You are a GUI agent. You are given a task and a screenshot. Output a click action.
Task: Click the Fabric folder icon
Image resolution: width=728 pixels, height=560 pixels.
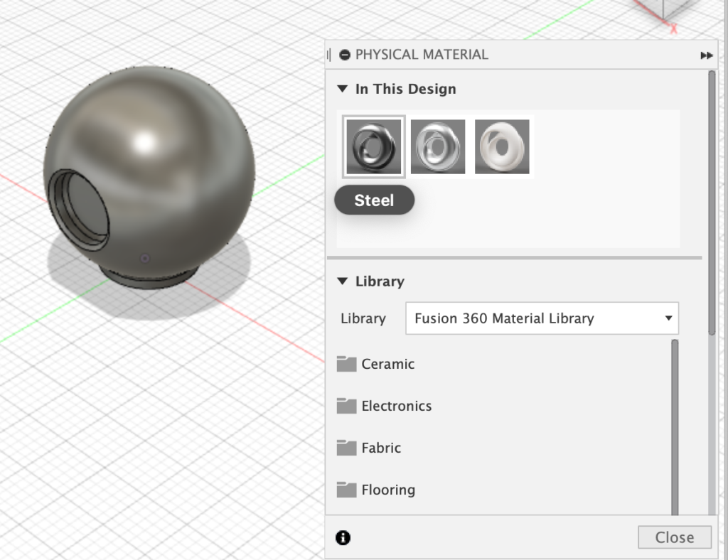pyautogui.click(x=346, y=448)
